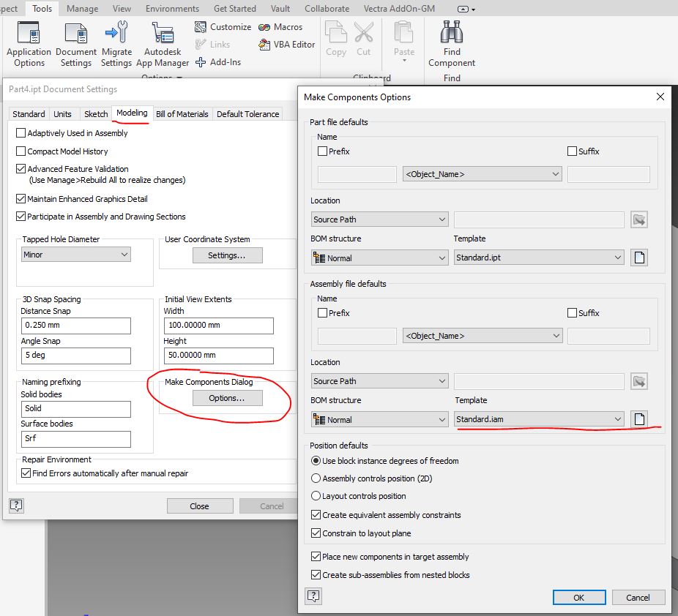Toggle Find Errors automatically after manual repair

point(26,473)
